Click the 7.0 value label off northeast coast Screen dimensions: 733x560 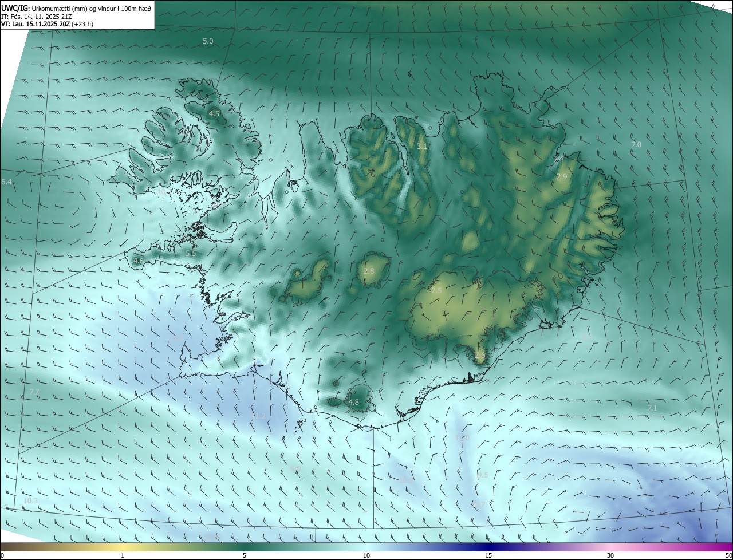click(x=636, y=145)
